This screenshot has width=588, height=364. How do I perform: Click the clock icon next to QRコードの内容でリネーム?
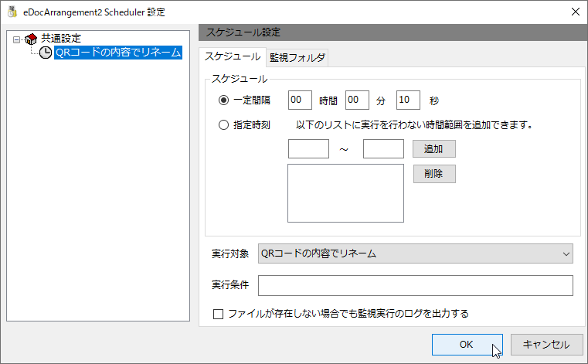pos(46,53)
